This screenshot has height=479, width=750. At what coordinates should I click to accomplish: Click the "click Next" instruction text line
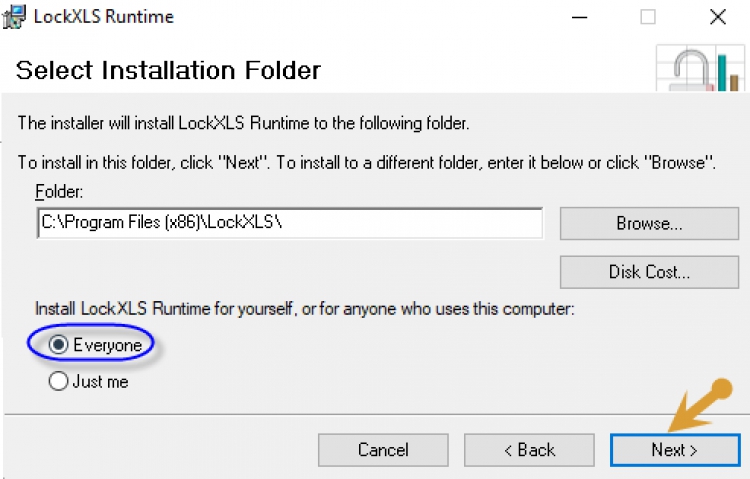point(366,162)
